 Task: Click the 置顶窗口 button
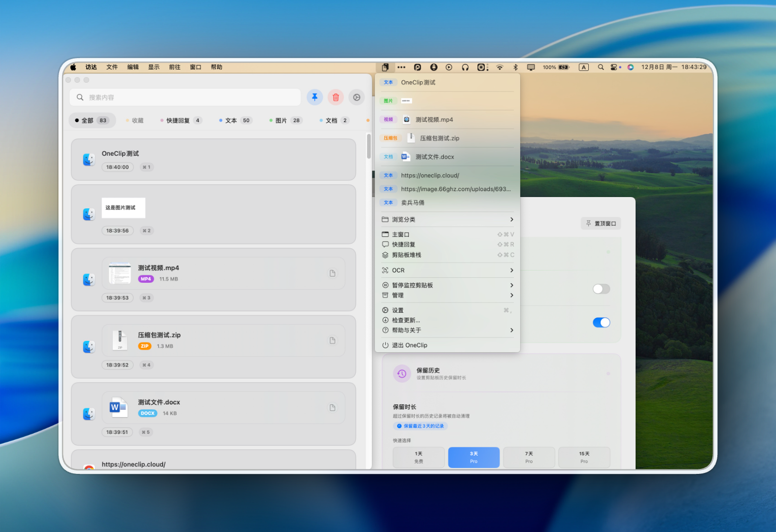click(601, 224)
